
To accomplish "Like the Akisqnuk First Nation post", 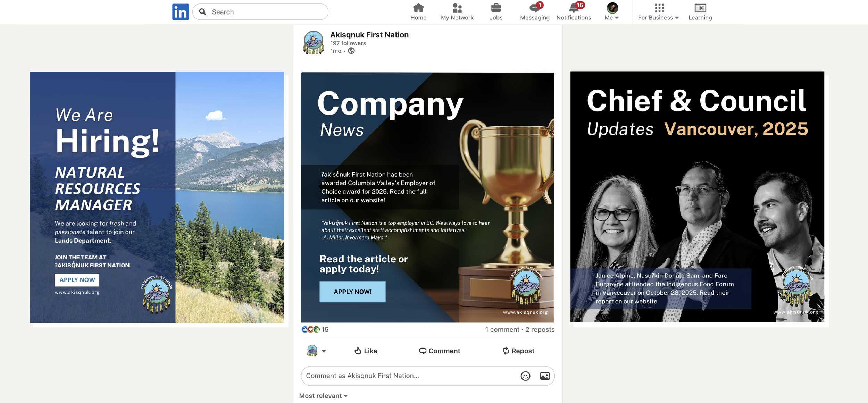I will [x=365, y=351].
